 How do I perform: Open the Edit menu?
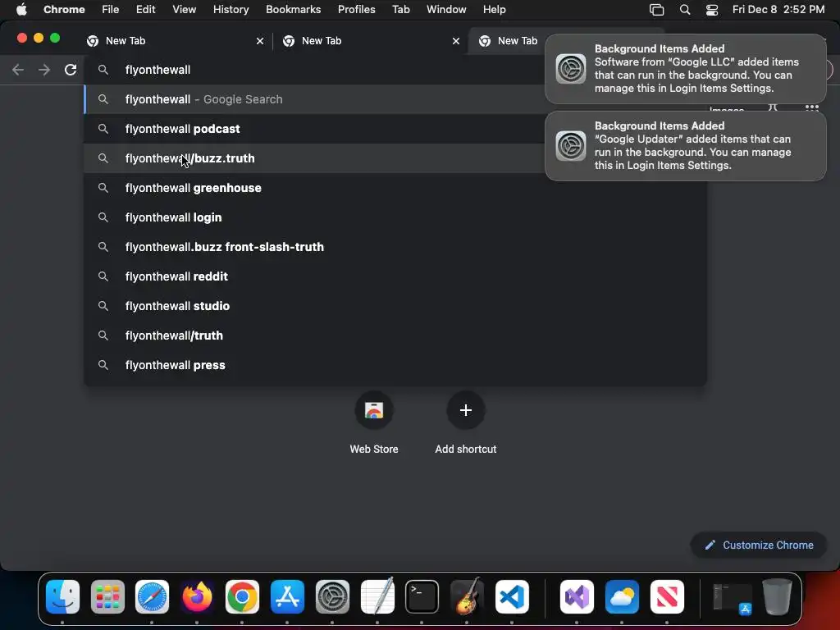point(145,10)
